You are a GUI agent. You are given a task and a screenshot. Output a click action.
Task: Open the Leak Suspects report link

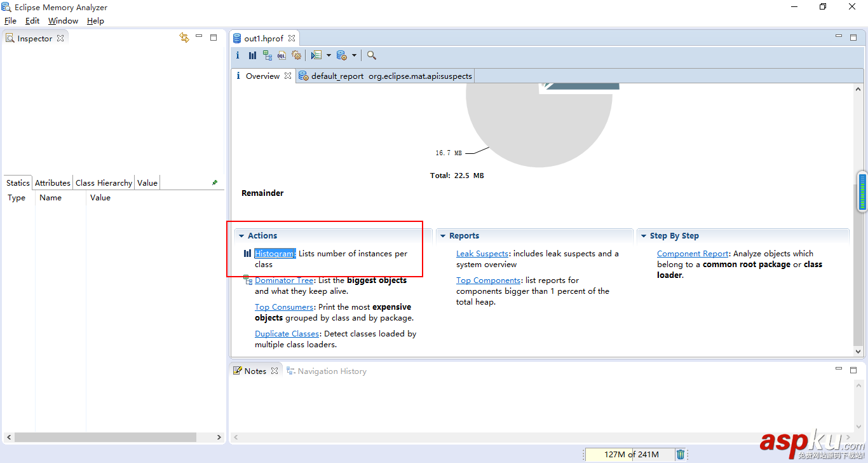coord(482,254)
